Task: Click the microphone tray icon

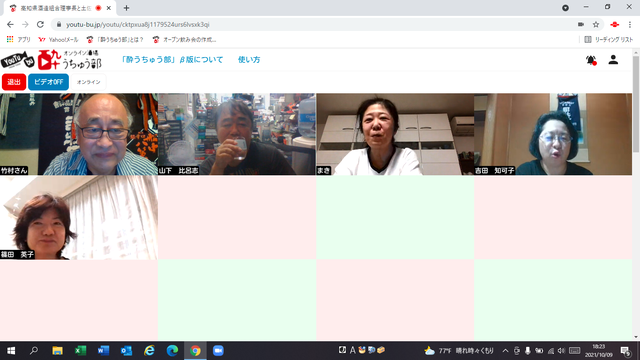Action: coord(528,351)
